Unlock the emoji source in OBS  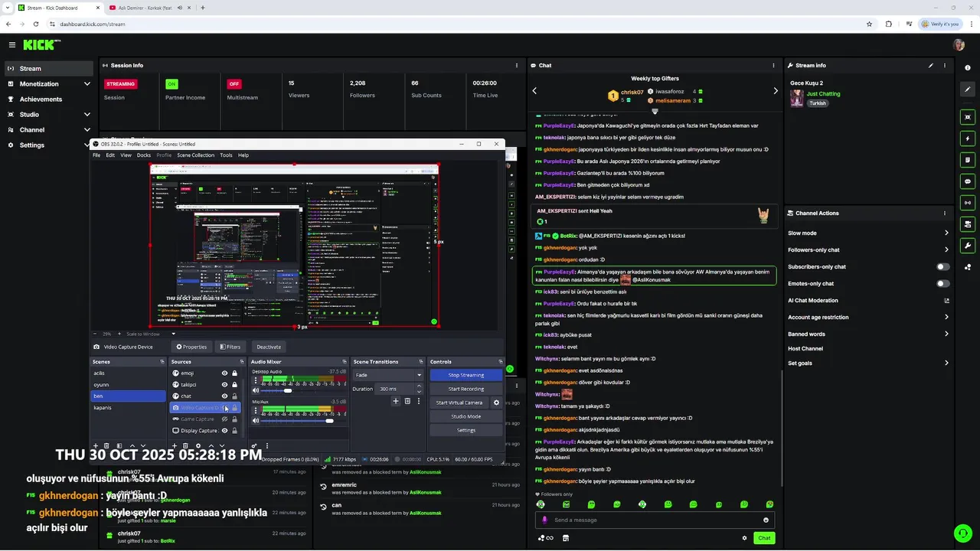[x=234, y=373]
